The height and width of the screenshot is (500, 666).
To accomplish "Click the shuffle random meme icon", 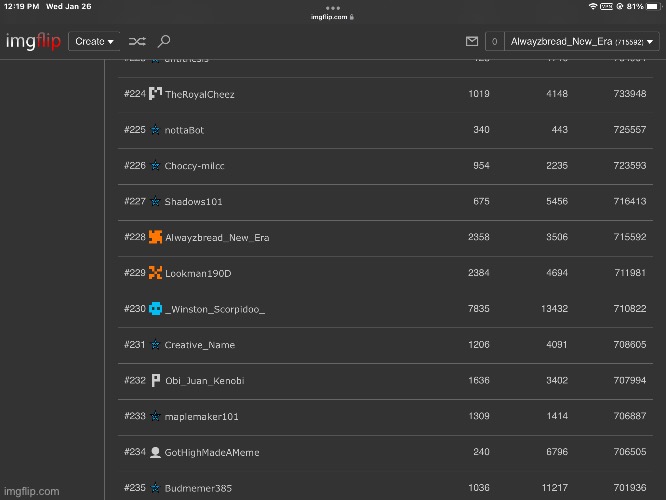I will (137, 41).
